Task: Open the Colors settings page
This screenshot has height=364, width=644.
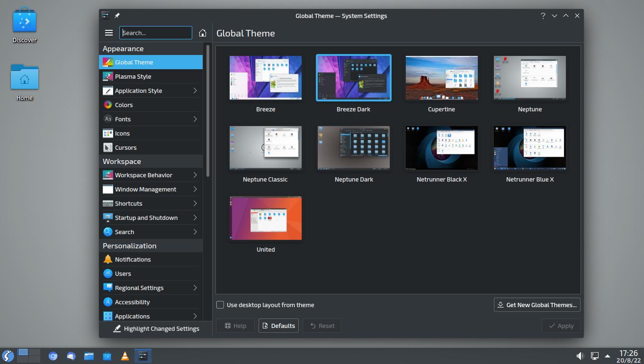Action: 151,105
